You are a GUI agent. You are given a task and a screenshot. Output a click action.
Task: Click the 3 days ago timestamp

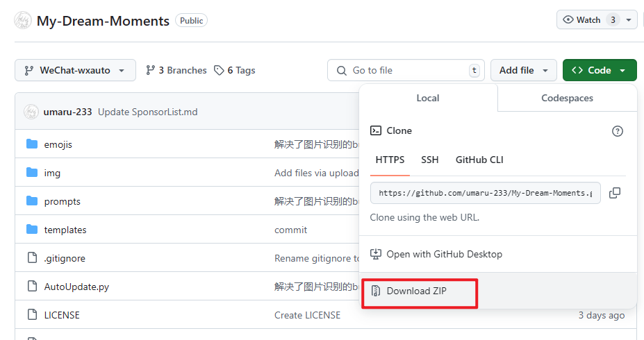tap(602, 315)
